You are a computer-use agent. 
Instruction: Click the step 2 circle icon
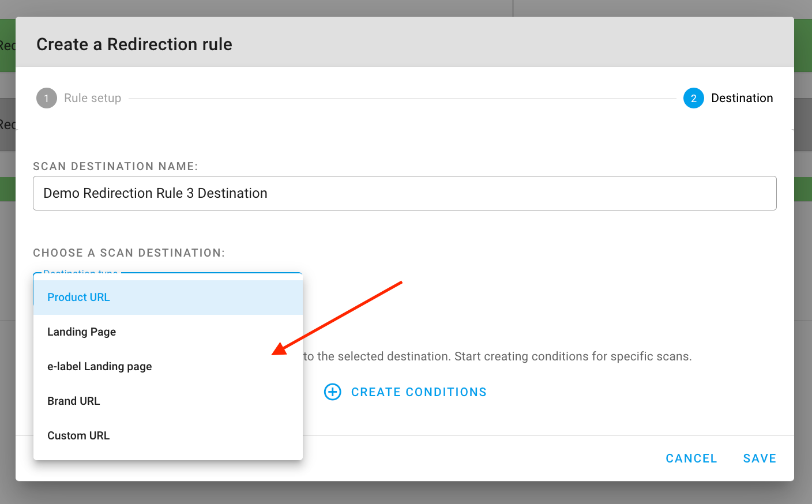693,98
